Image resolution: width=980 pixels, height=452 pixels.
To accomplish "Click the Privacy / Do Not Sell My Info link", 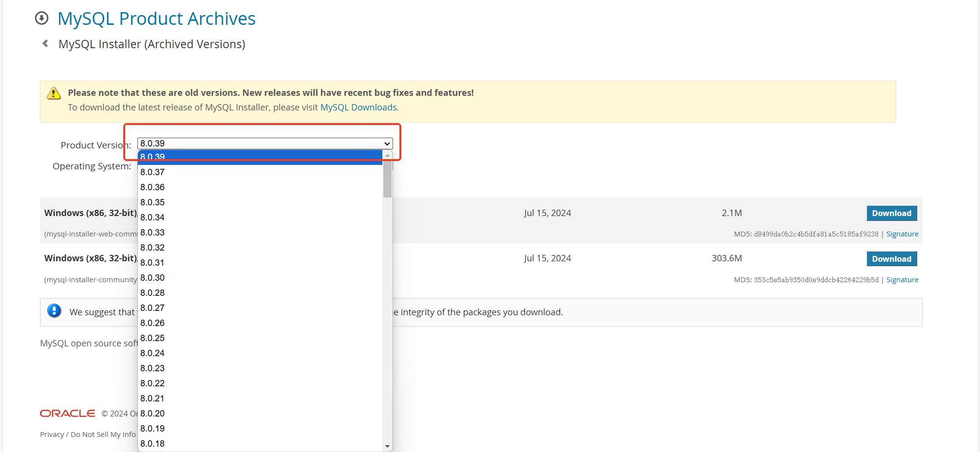I will click(x=88, y=434).
